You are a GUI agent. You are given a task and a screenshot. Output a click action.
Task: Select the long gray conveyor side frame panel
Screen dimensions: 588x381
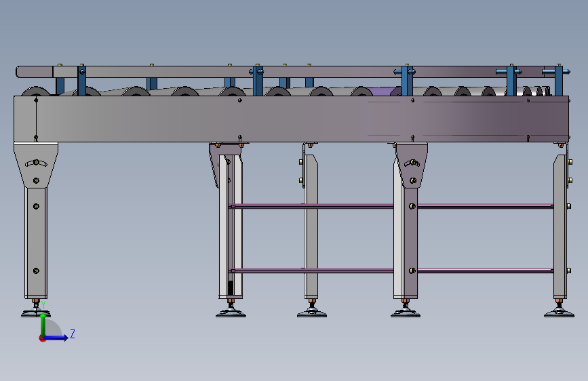pos(291,119)
